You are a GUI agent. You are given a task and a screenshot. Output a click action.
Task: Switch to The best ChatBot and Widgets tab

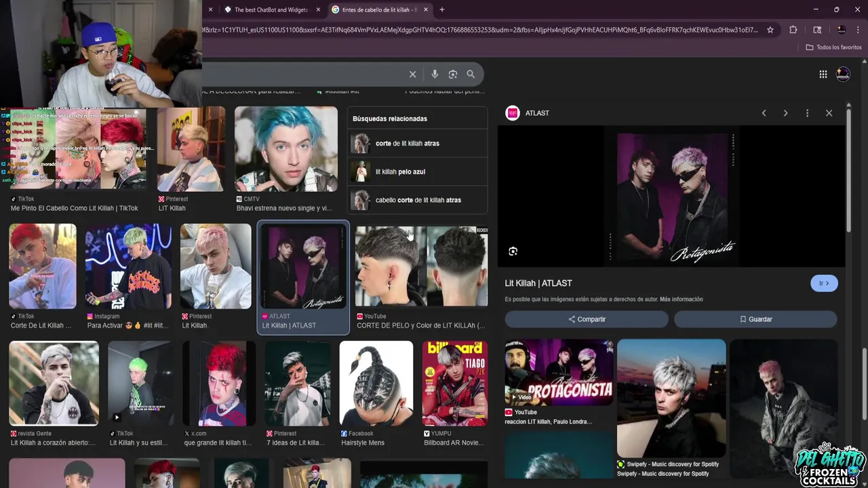271,9
